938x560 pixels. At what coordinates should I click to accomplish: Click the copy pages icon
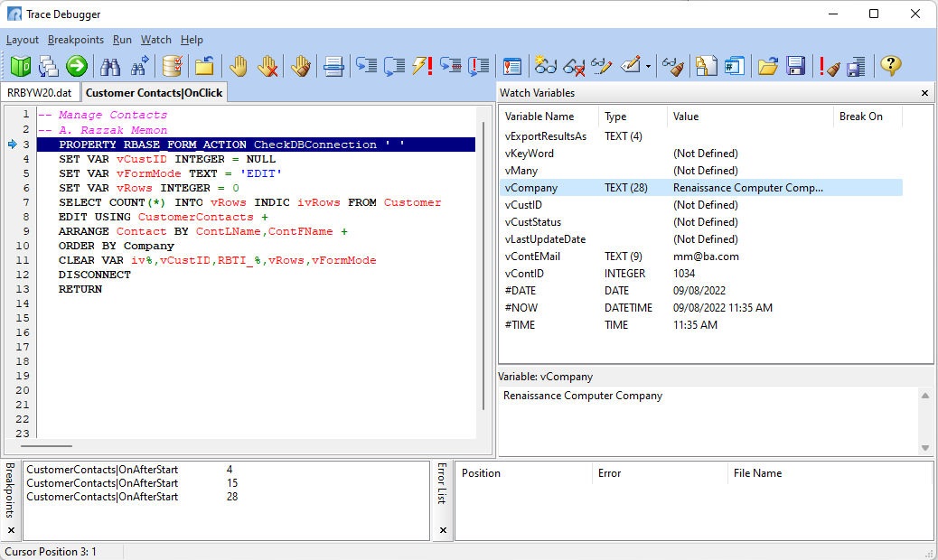click(x=707, y=66)
